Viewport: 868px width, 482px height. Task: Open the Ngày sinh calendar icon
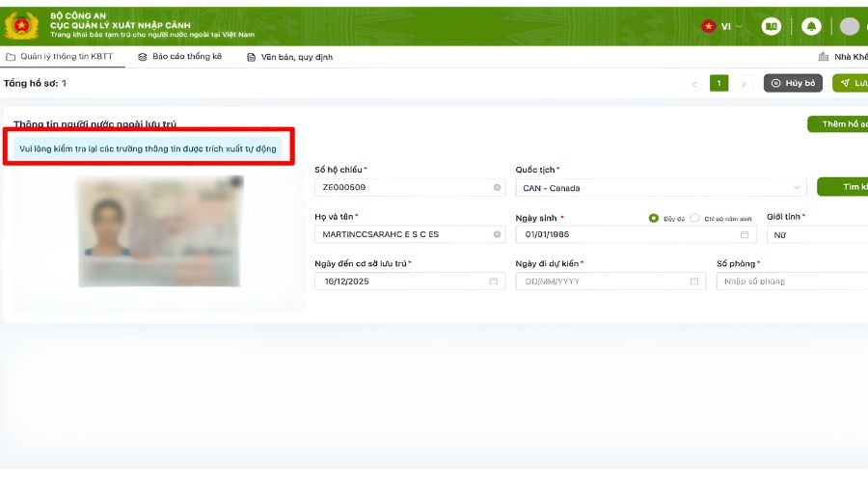point(745,234)
